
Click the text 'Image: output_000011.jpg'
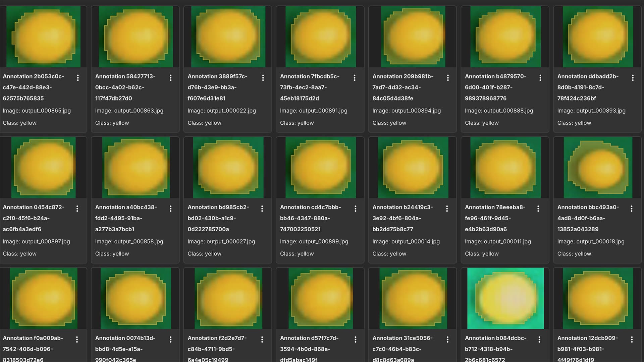click(x=498, y=241)
